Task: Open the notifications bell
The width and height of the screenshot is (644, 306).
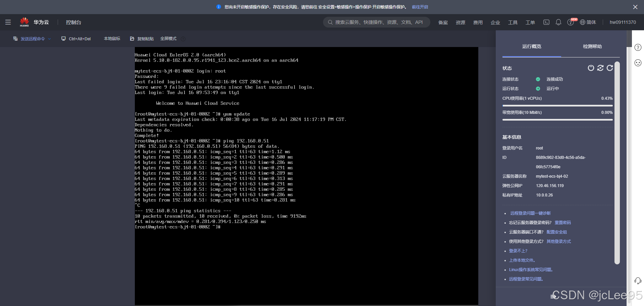Action: coord(558,22)
